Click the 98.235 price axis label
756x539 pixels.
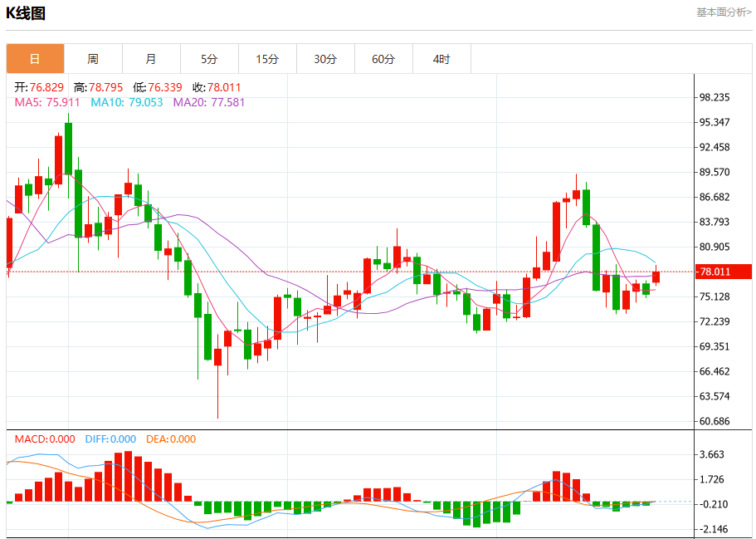[715, 97]
